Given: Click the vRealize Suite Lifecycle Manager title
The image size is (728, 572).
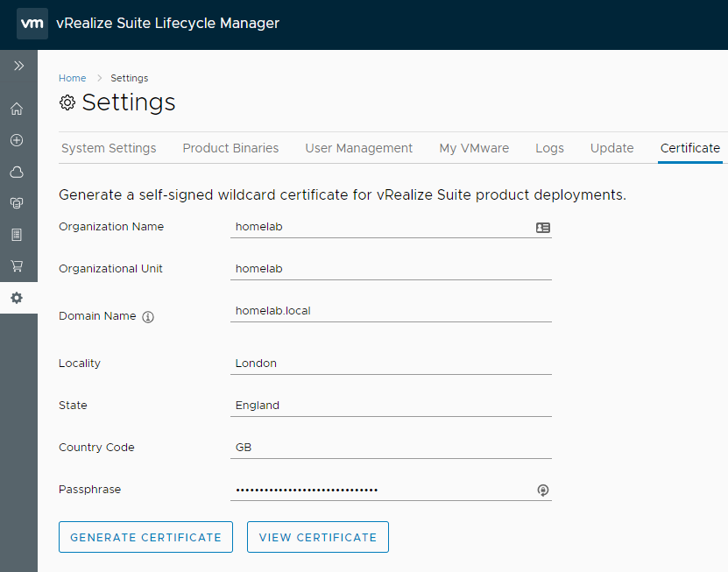Looking at the screenshot, I should click(167, 24).
